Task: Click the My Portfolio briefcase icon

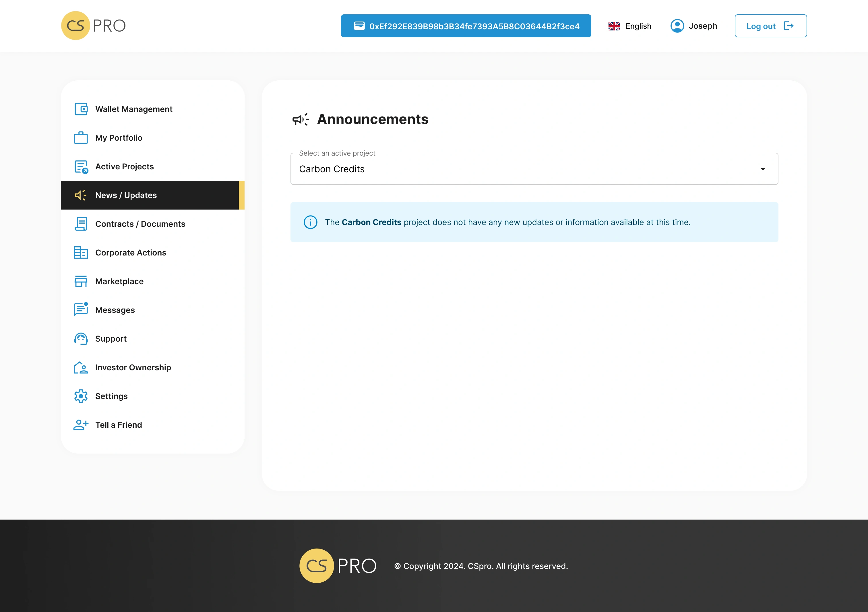Action: 81,138
